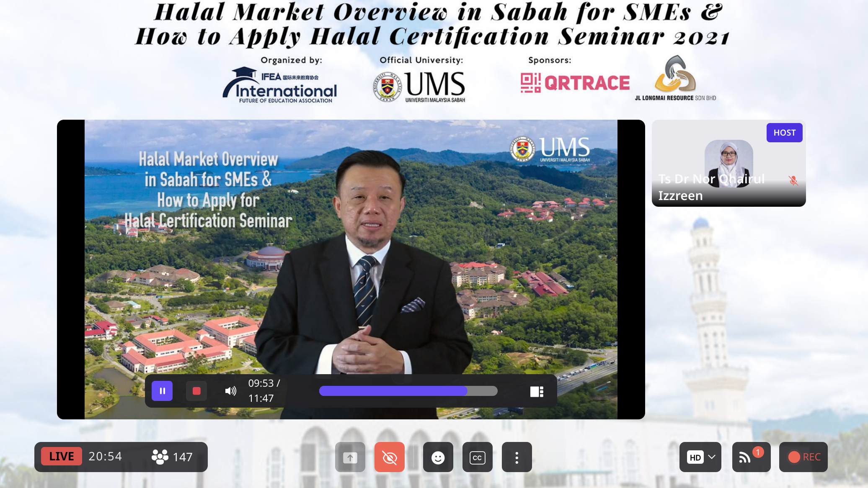The width and height of the screenshot is (868, 488).
Task: Open the emoji reactions smiley button
Action: pyautogui.click(x=438, y=457)
